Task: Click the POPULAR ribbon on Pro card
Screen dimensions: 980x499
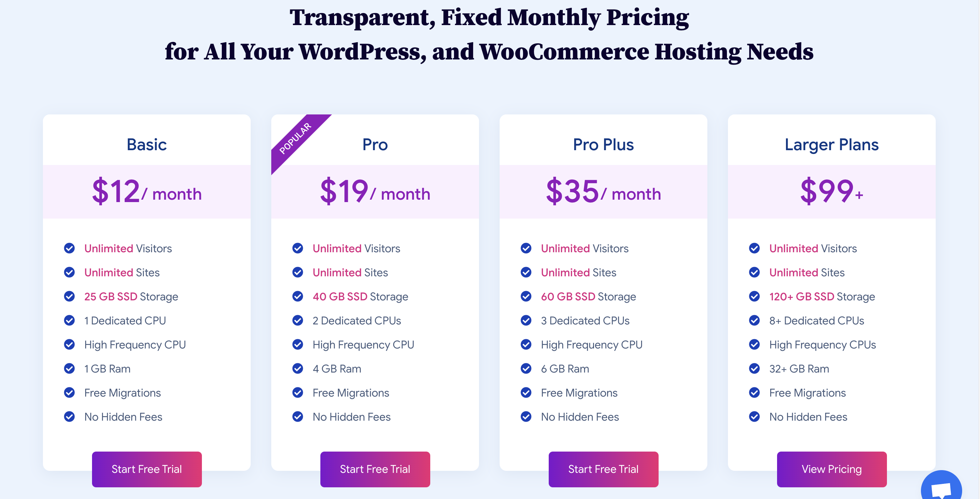Action: click(x=295, y=138)
